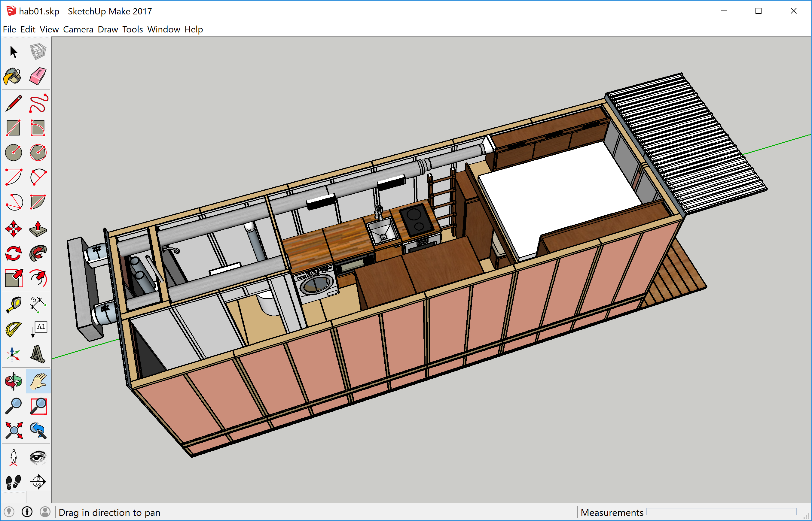This screenshot has width=812, height=521.
Task: Choose the Pencil line tool
Action: click(x=14, y=103)
